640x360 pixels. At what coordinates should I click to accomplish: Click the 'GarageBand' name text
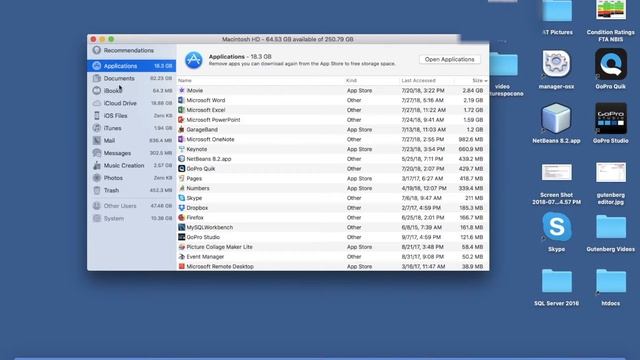pos(202,129)
